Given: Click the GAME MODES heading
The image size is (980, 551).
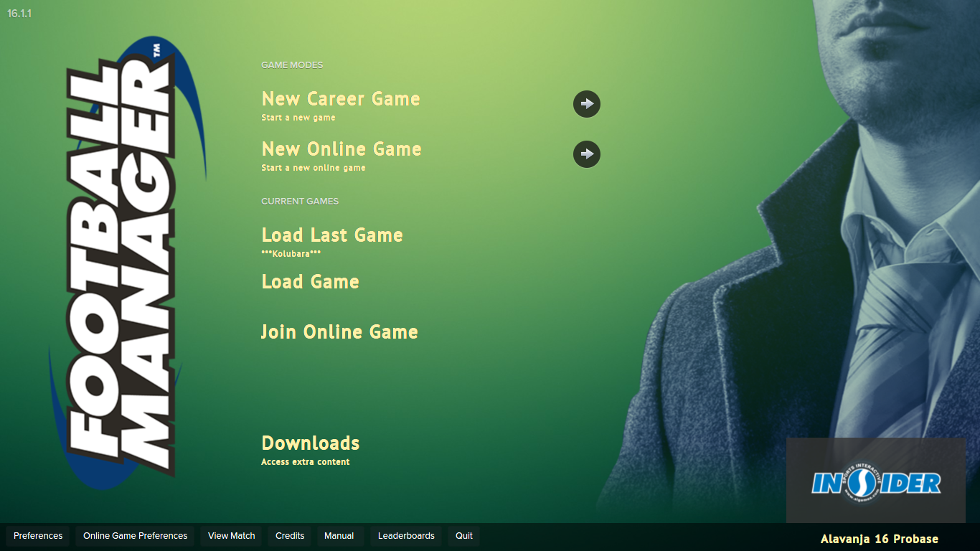Looking at the screenshot, I should (x=292, y=65).
